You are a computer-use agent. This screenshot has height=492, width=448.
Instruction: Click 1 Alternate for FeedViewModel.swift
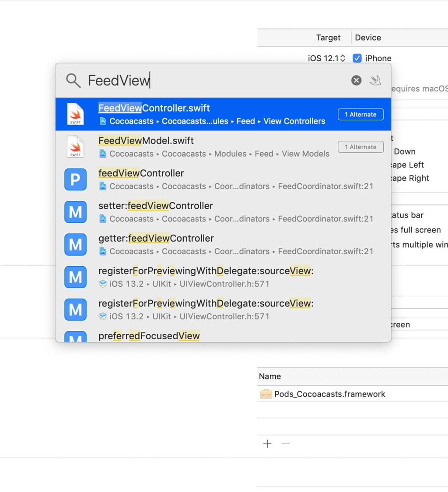360,147
